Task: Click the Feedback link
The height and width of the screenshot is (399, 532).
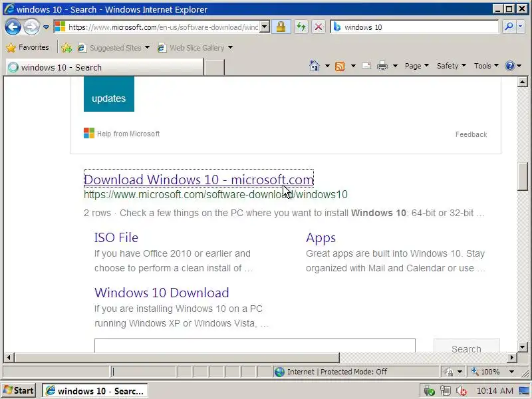Action: [x=471, y=134]
